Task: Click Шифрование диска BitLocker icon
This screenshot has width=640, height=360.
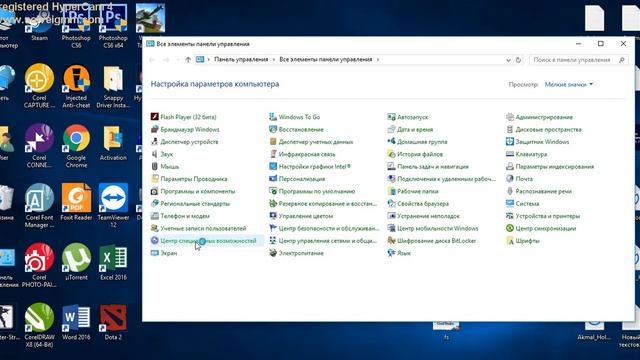Action: pyautogui.click(x=391, y=240)
